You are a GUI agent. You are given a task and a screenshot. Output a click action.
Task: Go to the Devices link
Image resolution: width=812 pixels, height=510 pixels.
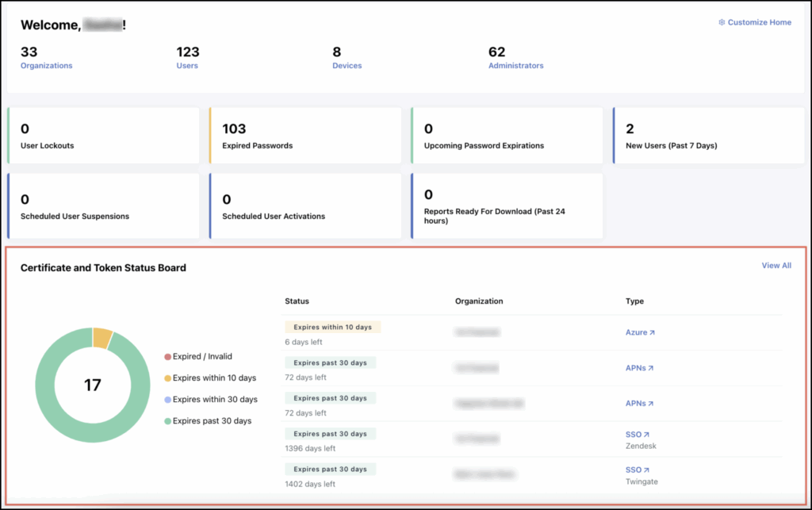coord(347,66)
